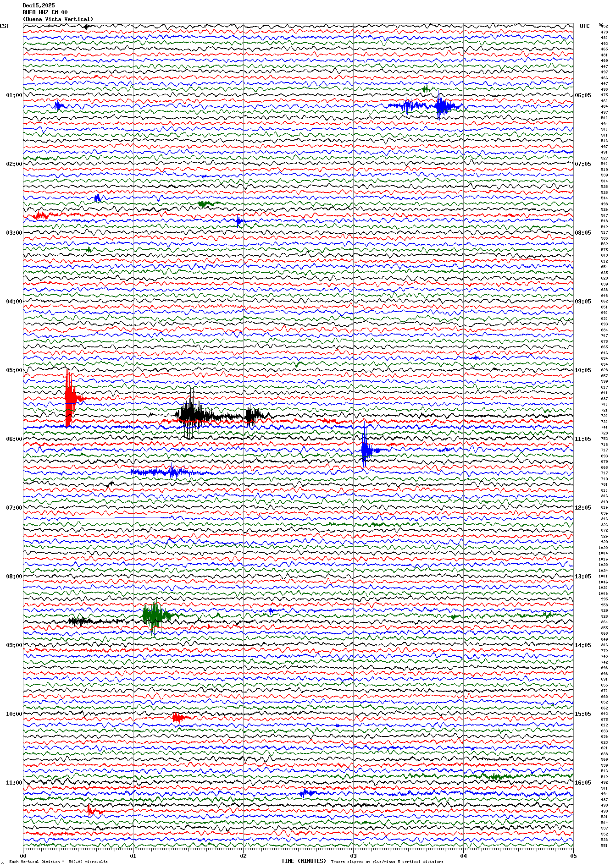This screenshot has width=610, height=868.
Task: Select the 05:00 CST time label
Action: point(14,370)
